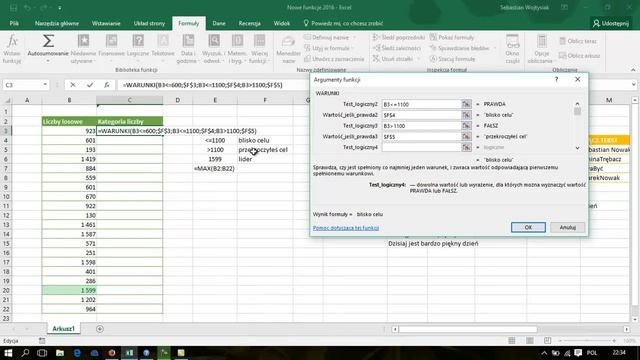Add new sheet with plus icon

click(100, 329)
